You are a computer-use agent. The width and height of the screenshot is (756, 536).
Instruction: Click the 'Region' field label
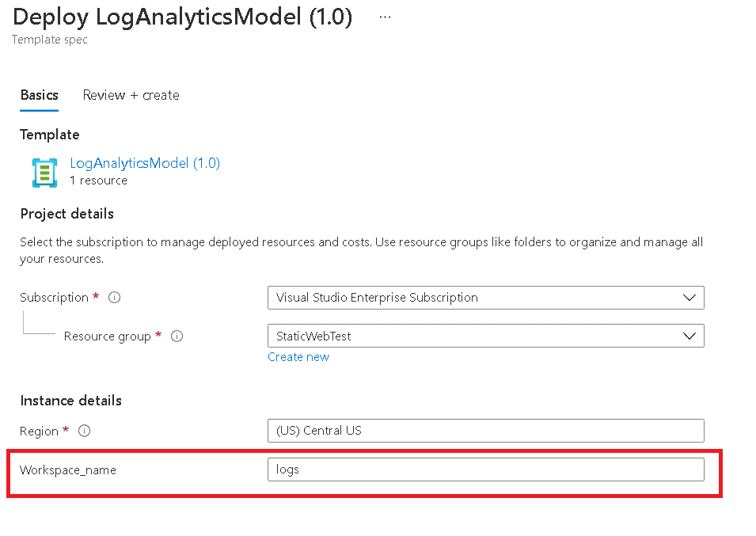coord(39,431)
